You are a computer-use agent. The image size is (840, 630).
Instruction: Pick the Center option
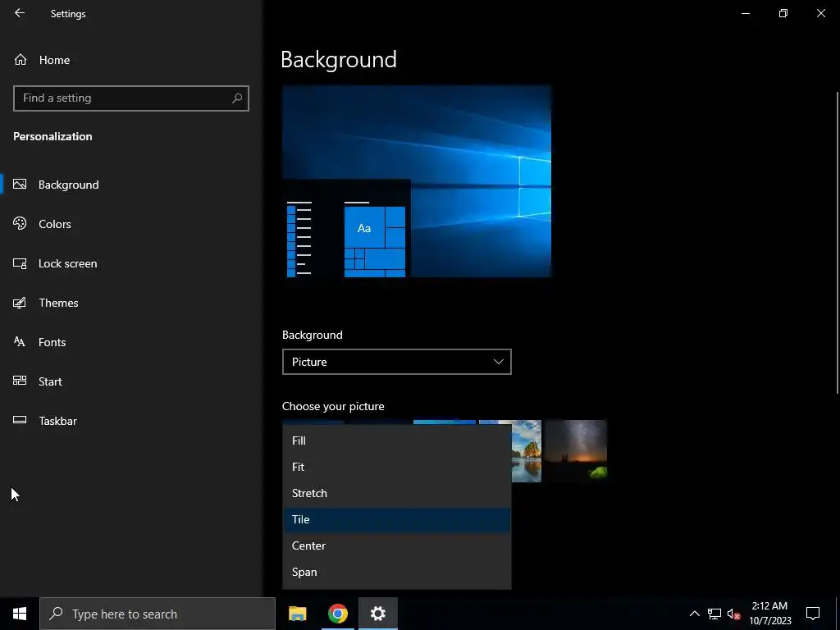[x=396, y=546]
